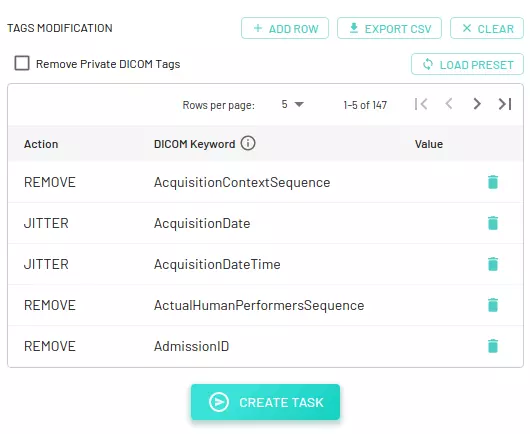Viewport: 530px width, 434px height.
Task: Start the job with CREATE TASK
Action: click(265, 402)
